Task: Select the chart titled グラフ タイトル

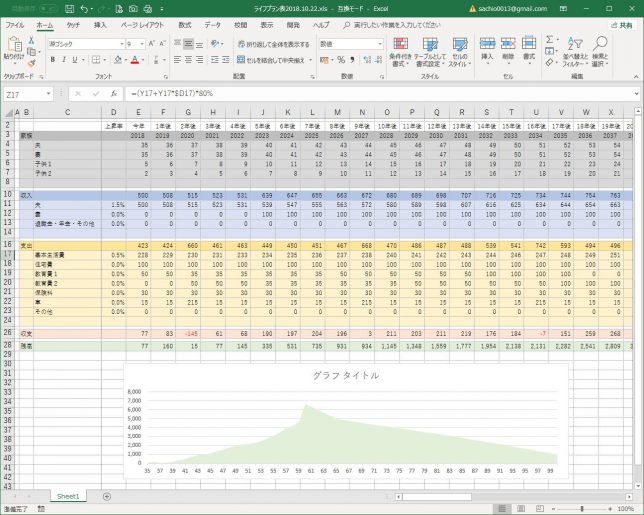Action: click(346, 421)
